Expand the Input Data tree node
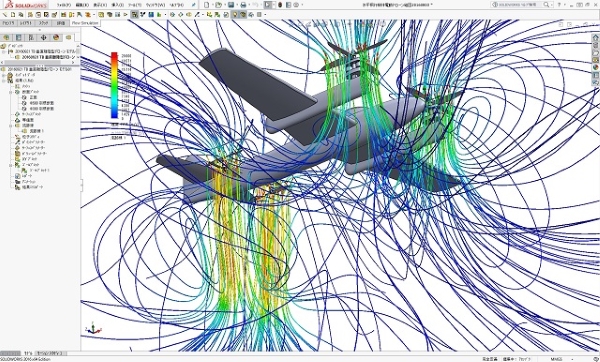600x362 pixels. (x=4, y=75)
